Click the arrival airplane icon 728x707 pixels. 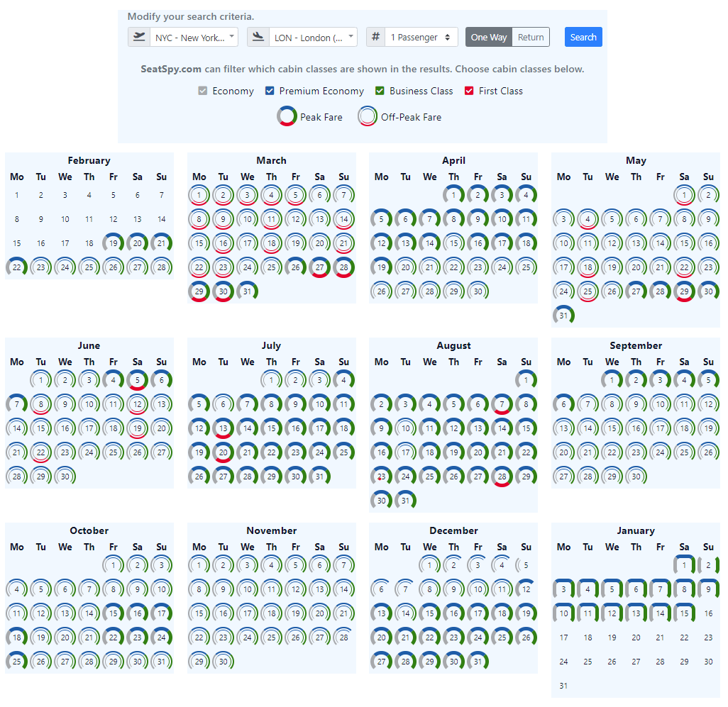click(259, 36)
